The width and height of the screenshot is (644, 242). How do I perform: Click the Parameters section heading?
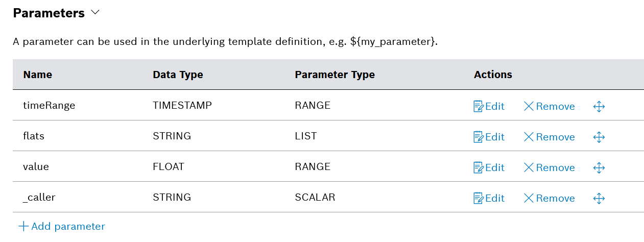pos(49,13)
